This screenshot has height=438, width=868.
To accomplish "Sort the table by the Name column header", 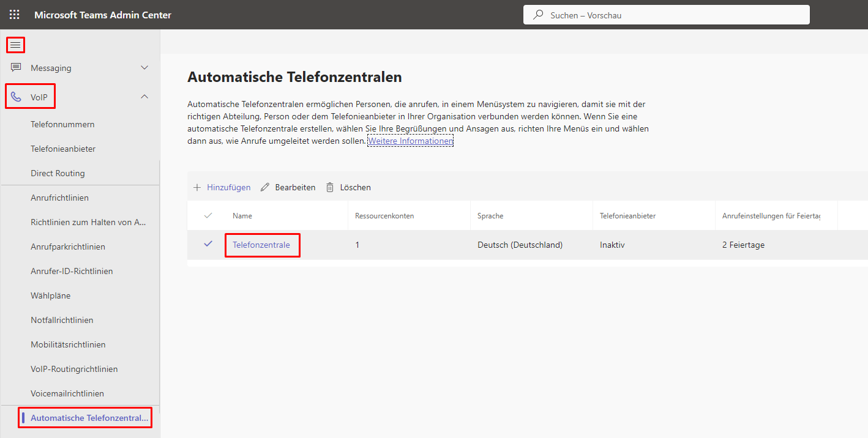I will [x=242, y=216].
